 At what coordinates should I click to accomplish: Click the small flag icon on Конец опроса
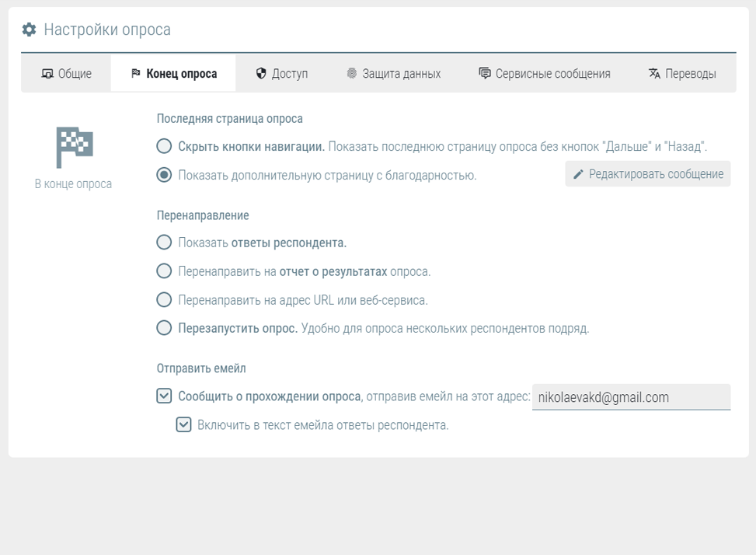click(x=136, y=74)
